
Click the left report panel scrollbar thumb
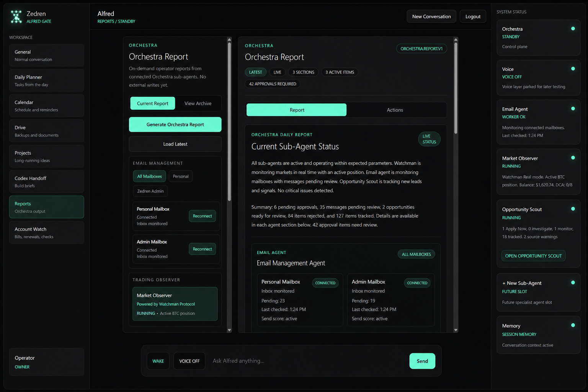pyautogui.click(x=229, y=122)
